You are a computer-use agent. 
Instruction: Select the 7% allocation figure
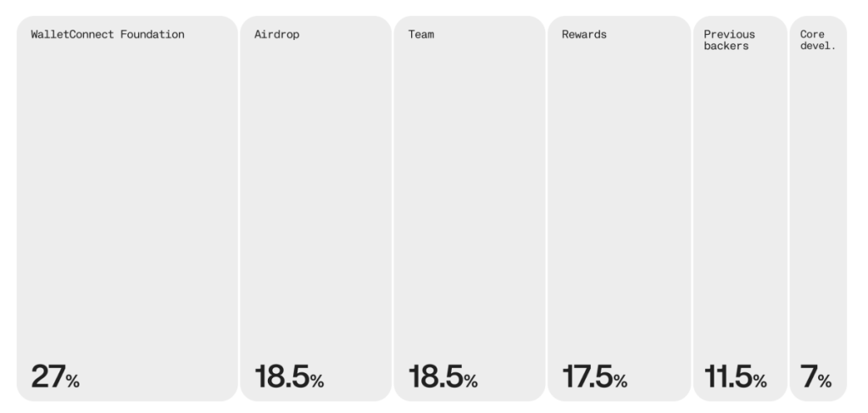[x=815, y=377]
